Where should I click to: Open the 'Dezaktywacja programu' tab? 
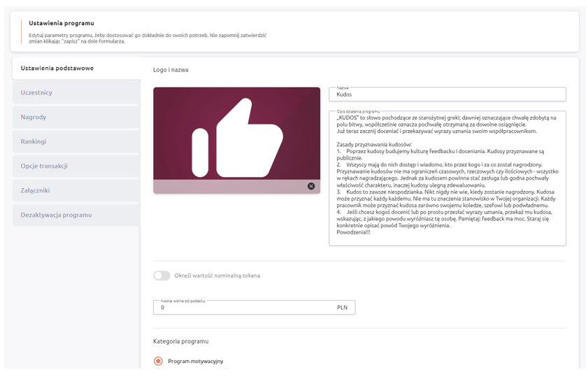(76, 215)
